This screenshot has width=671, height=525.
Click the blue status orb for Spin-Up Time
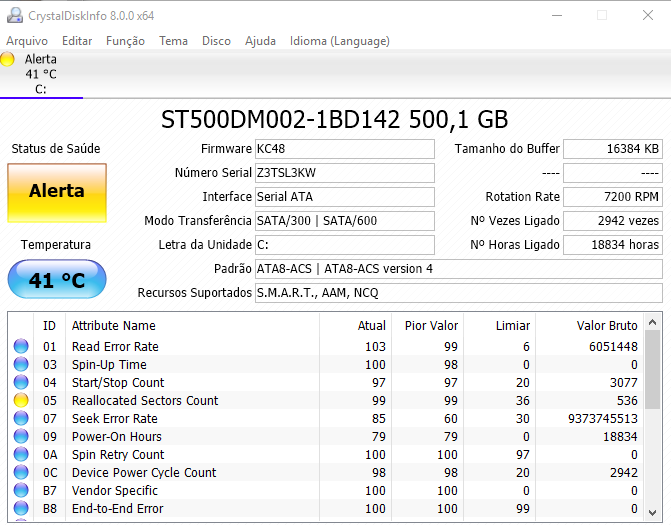tap(21, 364)
